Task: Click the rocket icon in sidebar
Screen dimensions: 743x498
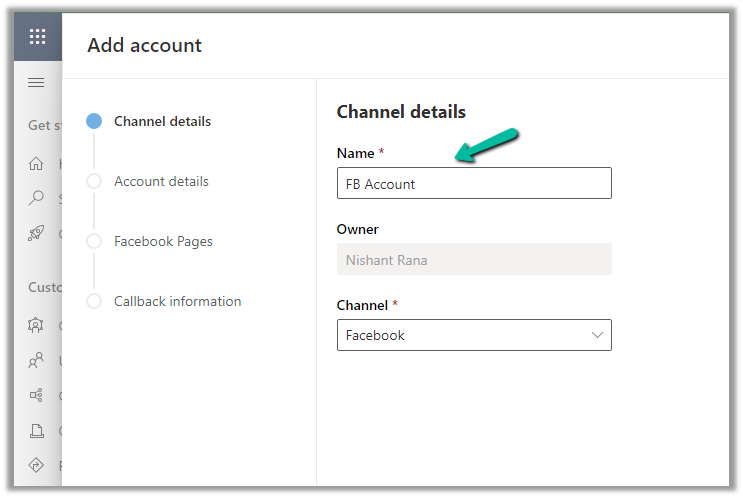Action: pyautogui.click(x=36, y=233)
